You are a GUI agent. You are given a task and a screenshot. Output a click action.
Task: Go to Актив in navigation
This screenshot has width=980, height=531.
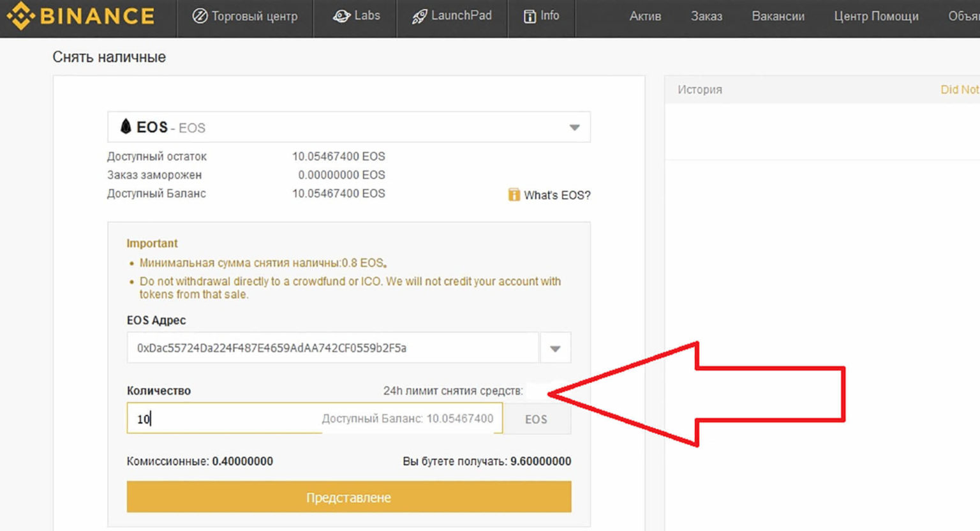(x=645, y=16)
